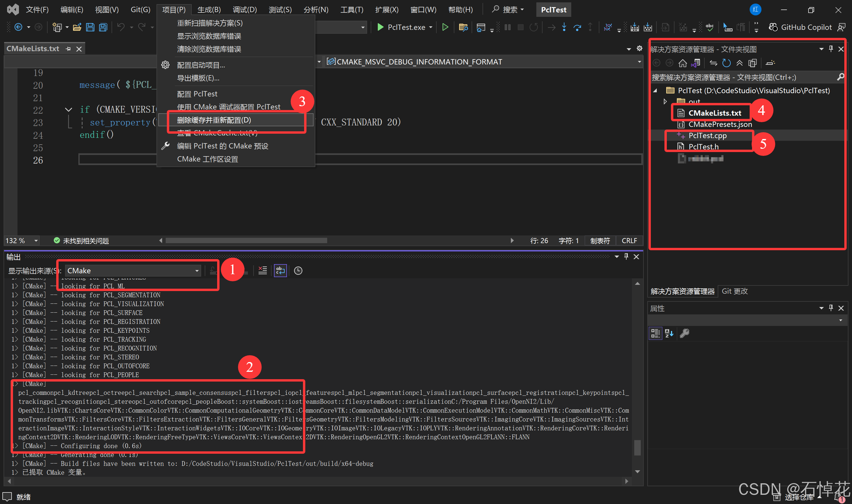Click the Step Into debugging icon
Screen dimensions: 852x504
pos(564,27)
